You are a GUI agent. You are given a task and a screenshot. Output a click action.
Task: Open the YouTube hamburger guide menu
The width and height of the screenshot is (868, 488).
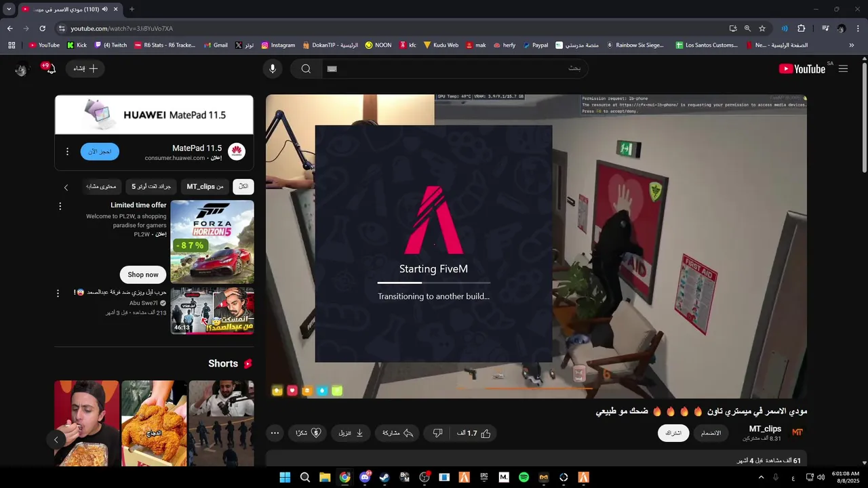tap(843, 68)
